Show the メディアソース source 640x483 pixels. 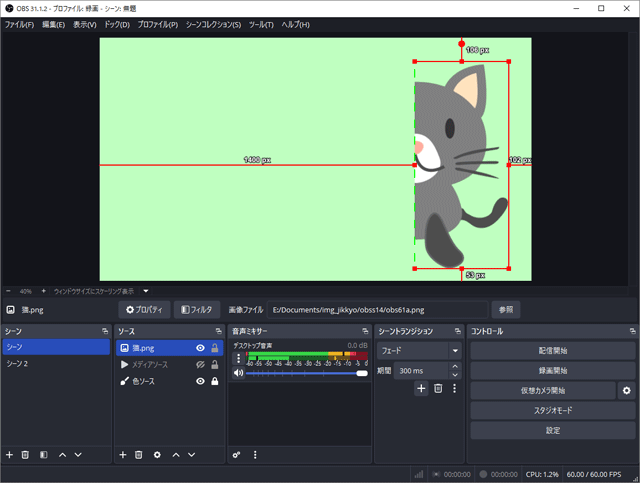200,365
